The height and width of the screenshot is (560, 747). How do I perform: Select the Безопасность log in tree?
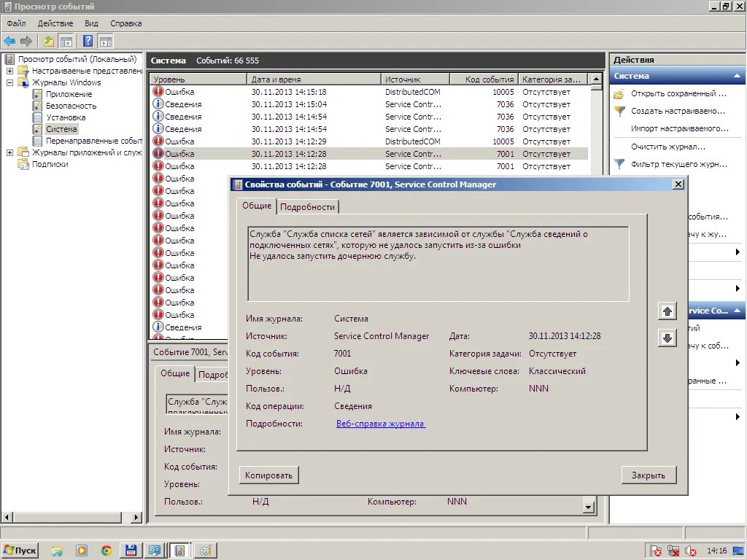[71, 106]
